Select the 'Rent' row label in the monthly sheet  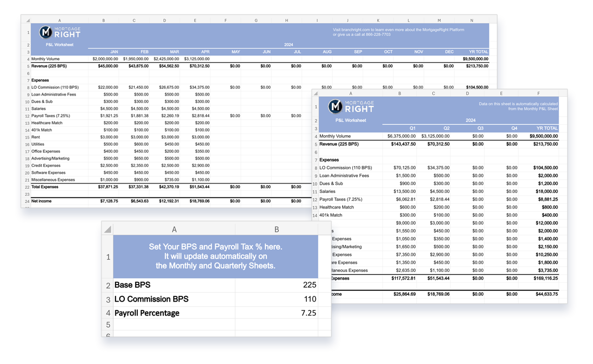[x=35, y=137]
